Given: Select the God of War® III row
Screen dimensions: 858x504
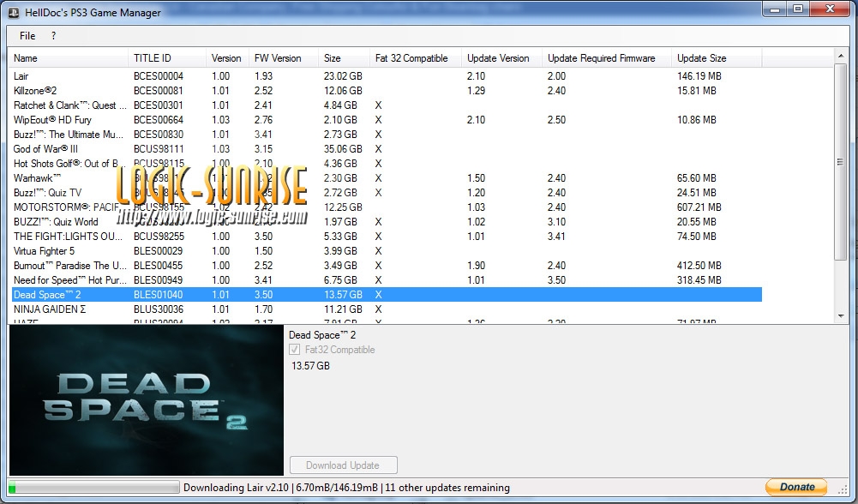Looking at the screenshot, I should [387, 149].
